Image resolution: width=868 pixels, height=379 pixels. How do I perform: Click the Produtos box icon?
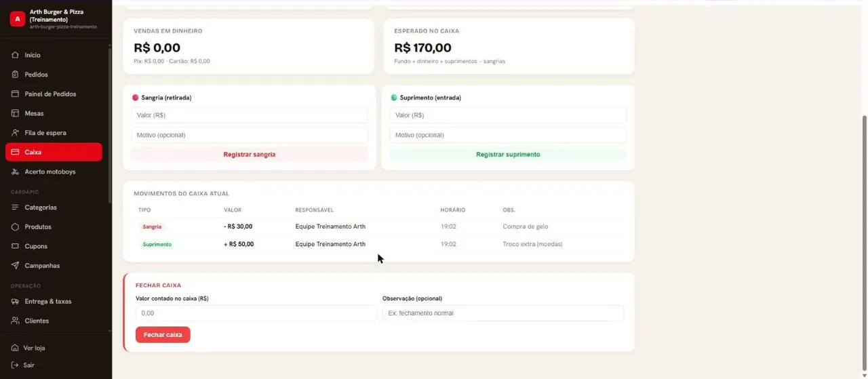(x=15, y=226)
